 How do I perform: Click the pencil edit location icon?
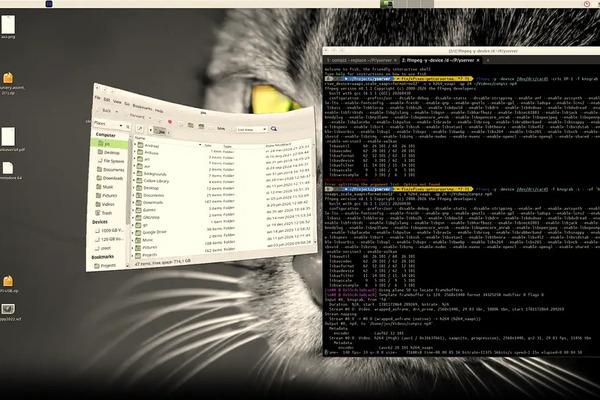(140, 129)
